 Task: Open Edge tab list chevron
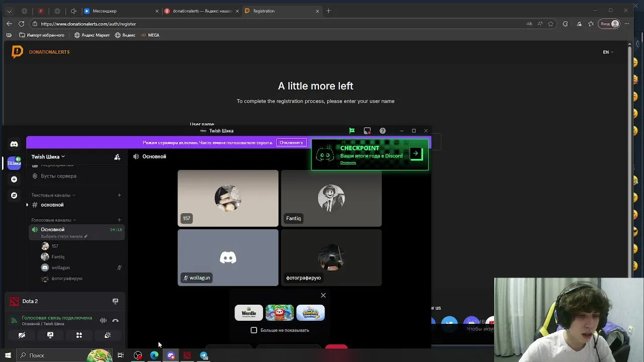(x=9, y=11)
